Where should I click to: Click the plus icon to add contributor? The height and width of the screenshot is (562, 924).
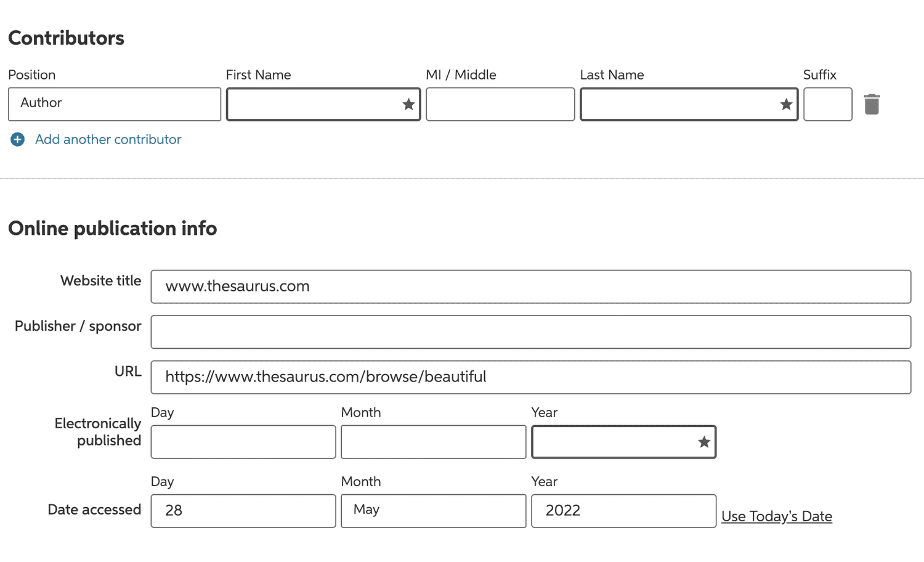pos(18,139)
